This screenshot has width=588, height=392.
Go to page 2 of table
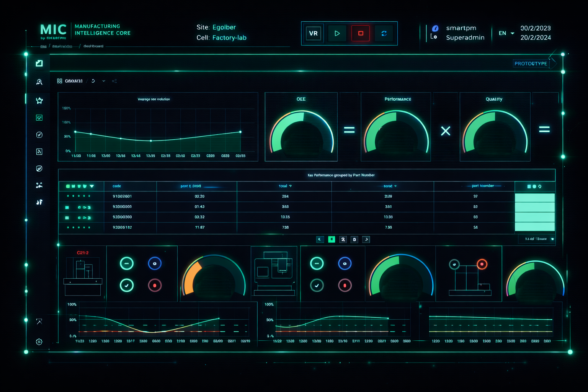(343, 239)
